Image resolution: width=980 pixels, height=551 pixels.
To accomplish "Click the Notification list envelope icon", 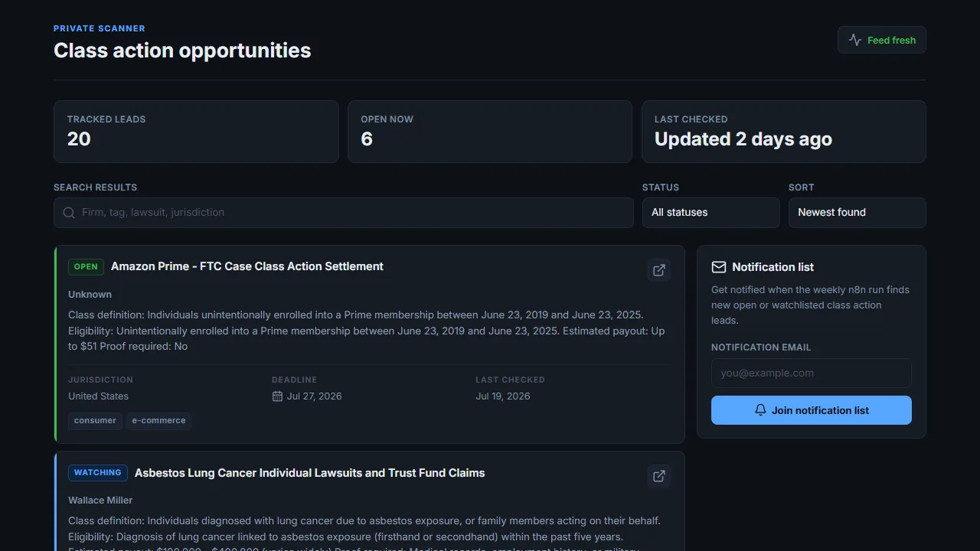I will pyautogui.click(x=719, y=267).
